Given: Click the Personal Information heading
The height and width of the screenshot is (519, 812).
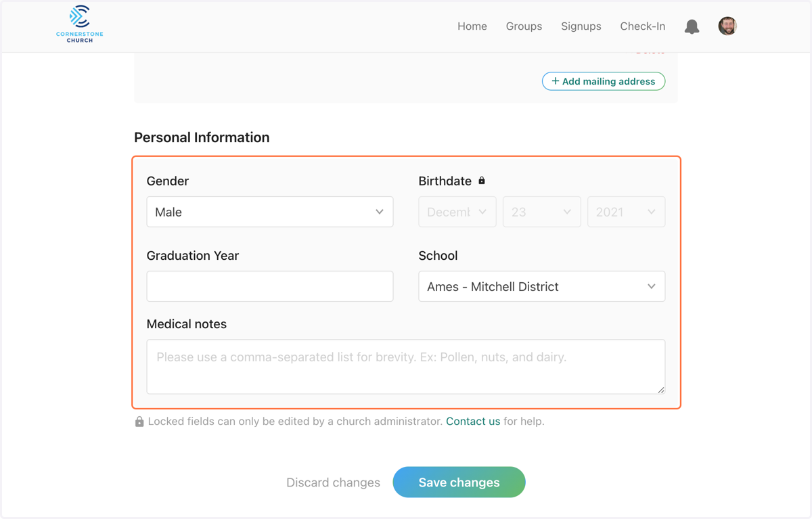Looking at the screenshot, I should (x=202, y=137).
